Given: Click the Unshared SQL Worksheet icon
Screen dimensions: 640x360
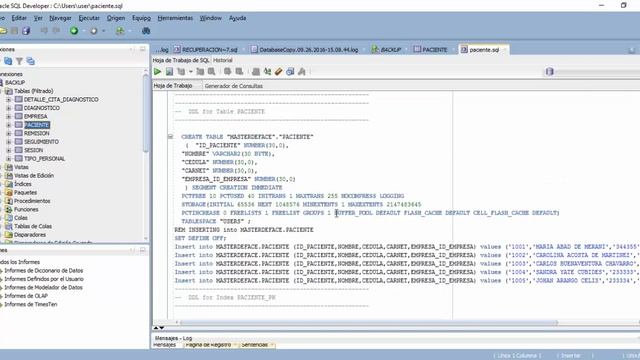Looking at the screenshot, I should point(256,72).
